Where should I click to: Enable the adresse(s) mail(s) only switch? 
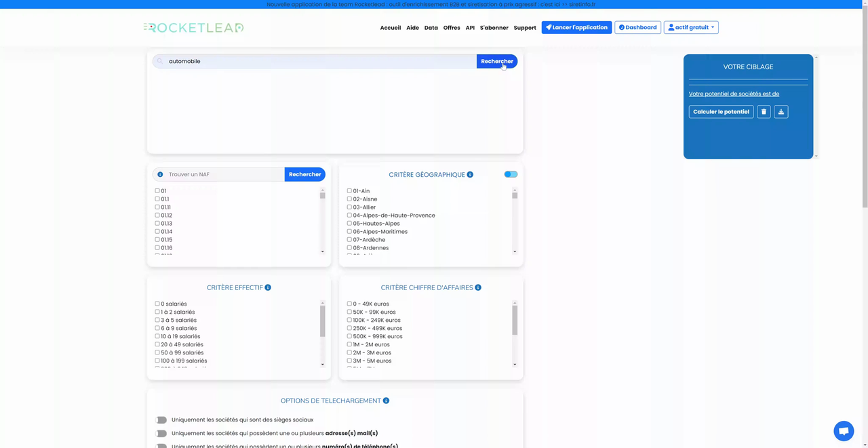161,434
